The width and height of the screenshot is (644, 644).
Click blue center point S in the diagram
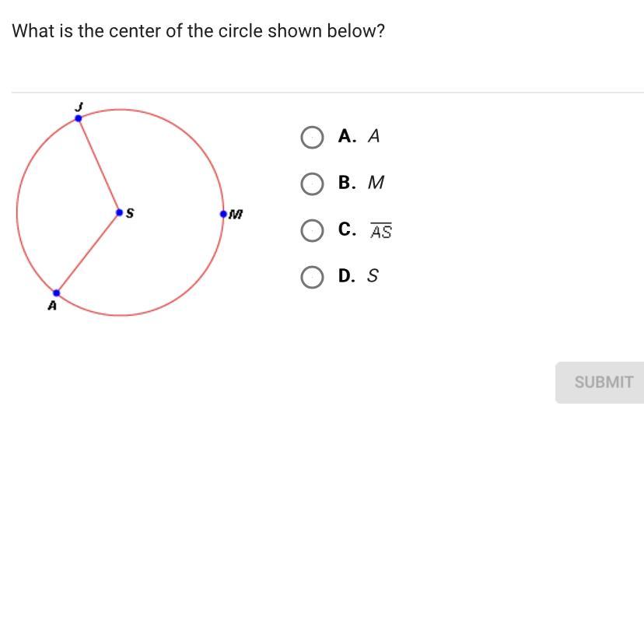tap(119, 212)
